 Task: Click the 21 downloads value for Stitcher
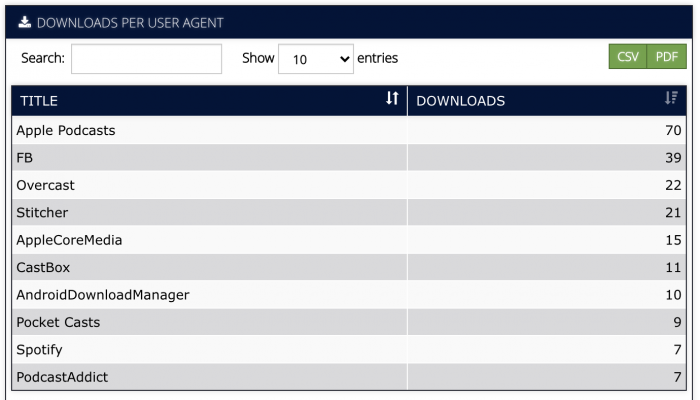(673, 212)
